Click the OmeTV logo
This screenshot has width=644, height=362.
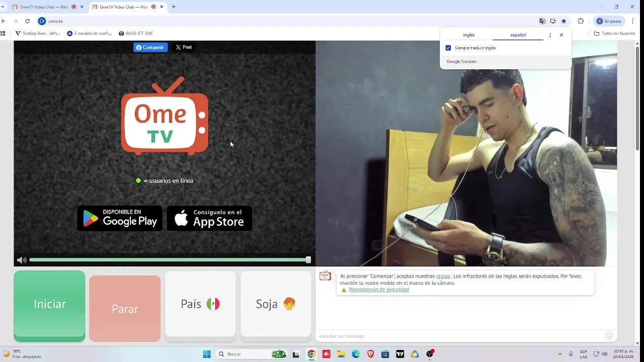pyautogui.click(x=165, y=116)
